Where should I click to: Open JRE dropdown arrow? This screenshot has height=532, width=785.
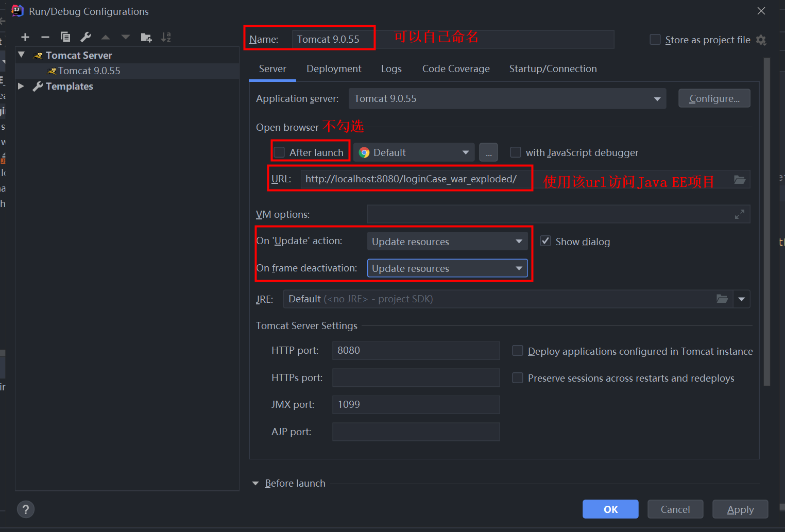pos(742,299)
